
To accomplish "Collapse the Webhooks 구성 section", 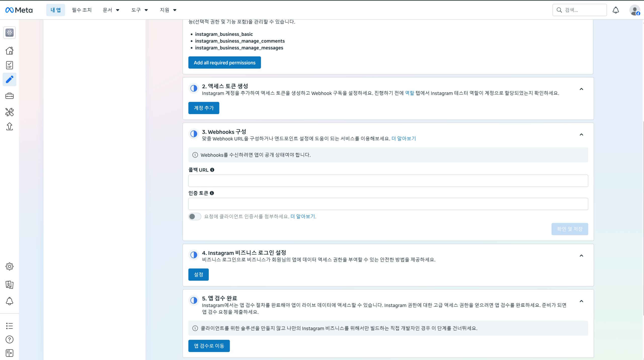I will coord(581,135).
